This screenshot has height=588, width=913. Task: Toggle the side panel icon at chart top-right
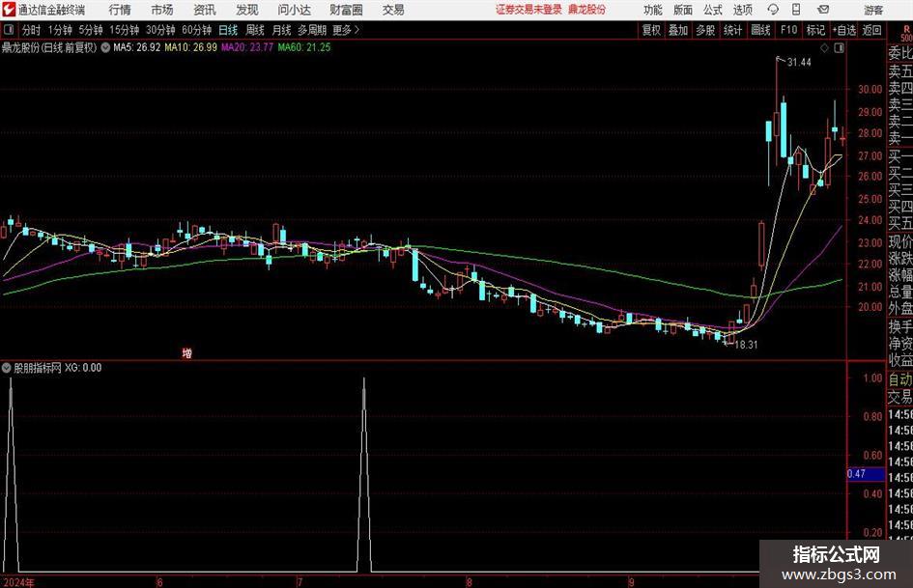(839, 48)
